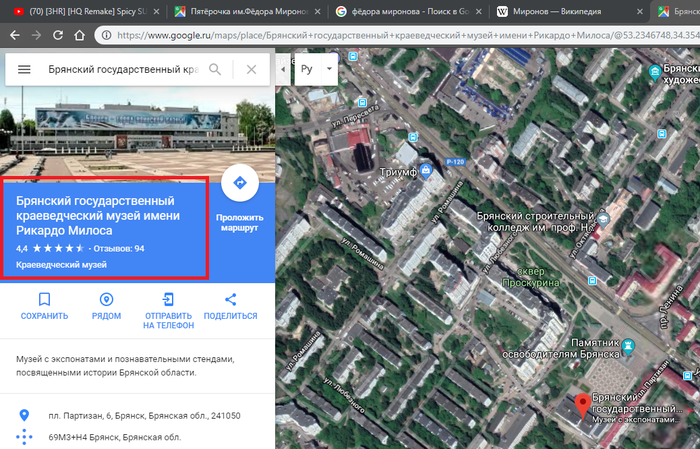Open the Google Maps hamburger menu
Image resolution: width=700 pixels, height=449 pixels.
coord(25,70)
